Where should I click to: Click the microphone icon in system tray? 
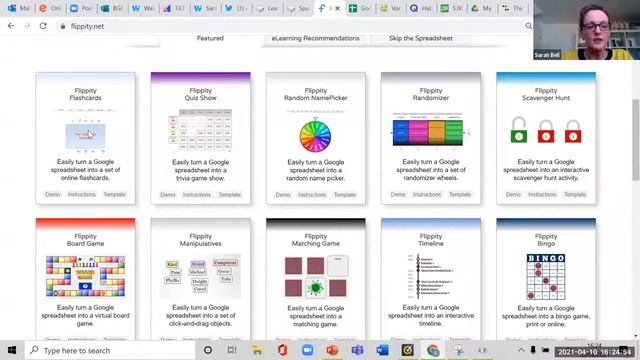point(533,350)
